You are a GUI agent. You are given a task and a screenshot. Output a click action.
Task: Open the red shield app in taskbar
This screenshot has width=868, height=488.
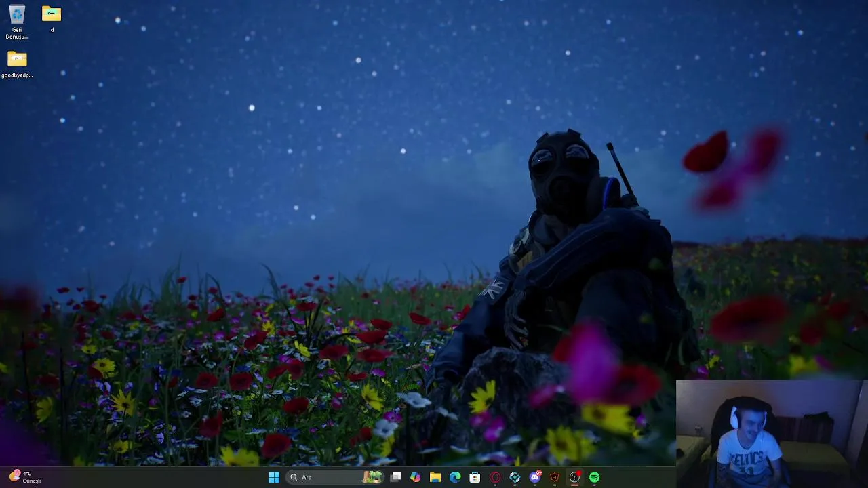(555, 477)
